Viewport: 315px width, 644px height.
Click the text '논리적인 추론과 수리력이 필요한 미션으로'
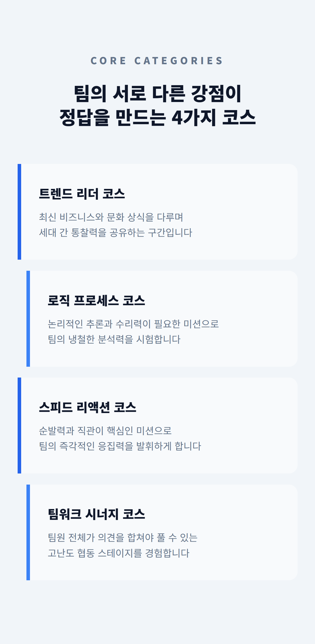pyautogui.click(x=133, y=324)
